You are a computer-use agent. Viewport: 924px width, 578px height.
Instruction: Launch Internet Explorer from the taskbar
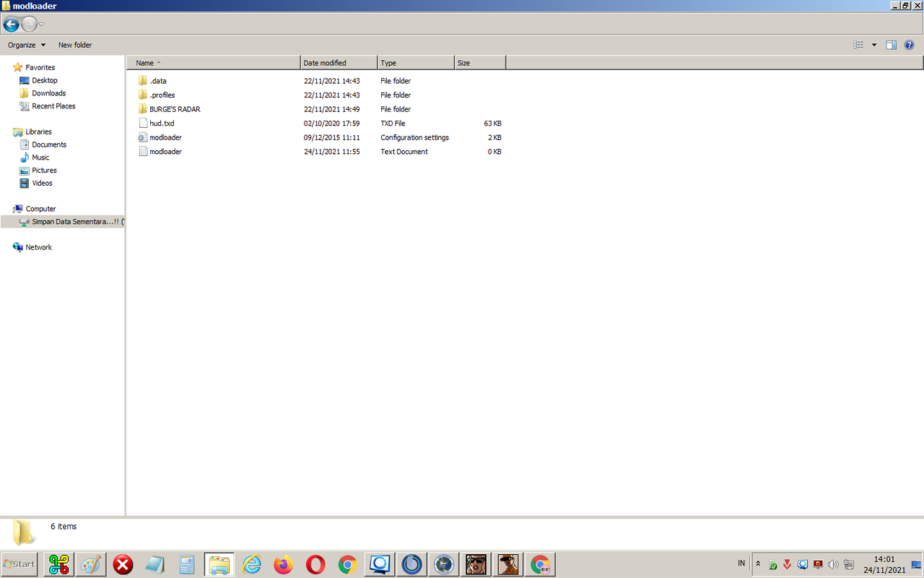[x=252, y=564]
